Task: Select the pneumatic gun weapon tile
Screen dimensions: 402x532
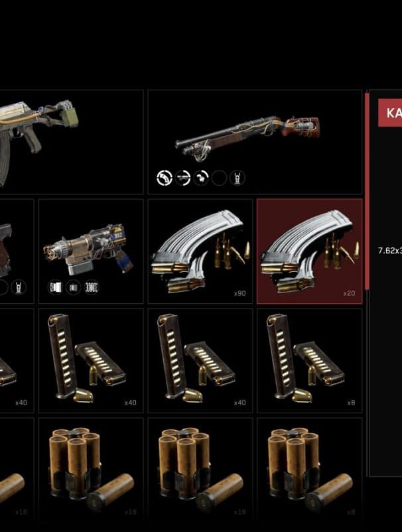Action: tap(91, 251)
